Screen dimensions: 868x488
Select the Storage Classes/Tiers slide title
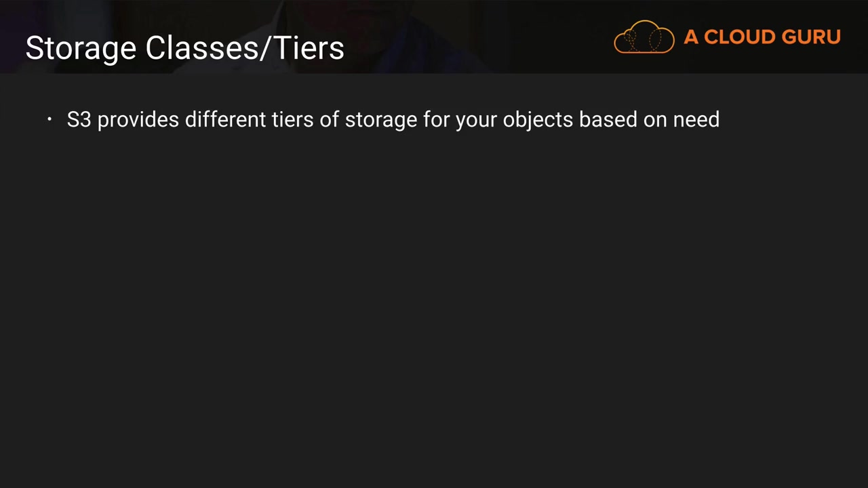click(184, 48)
